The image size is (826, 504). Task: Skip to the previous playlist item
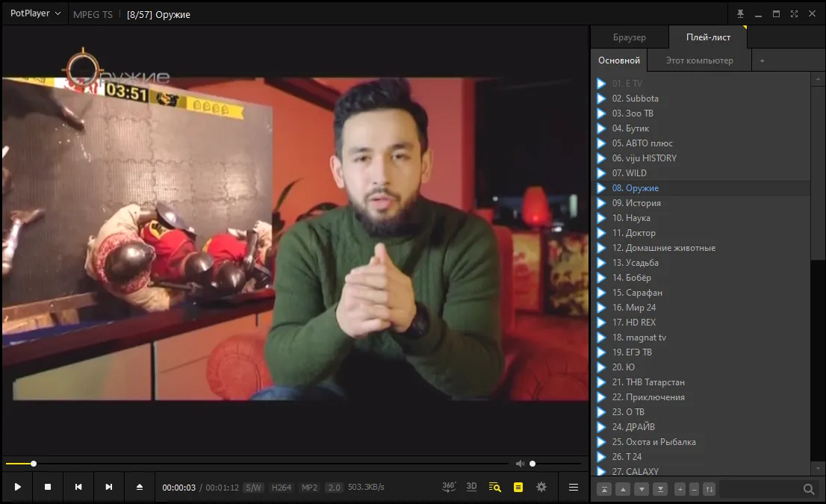(78, 487)
